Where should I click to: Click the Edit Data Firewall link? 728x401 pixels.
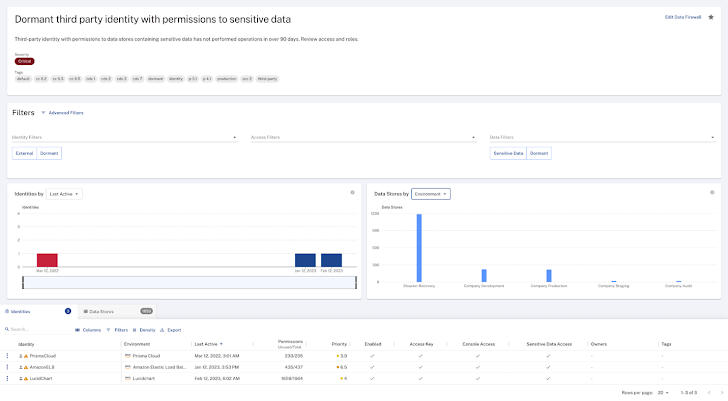[x=684, y=17]
